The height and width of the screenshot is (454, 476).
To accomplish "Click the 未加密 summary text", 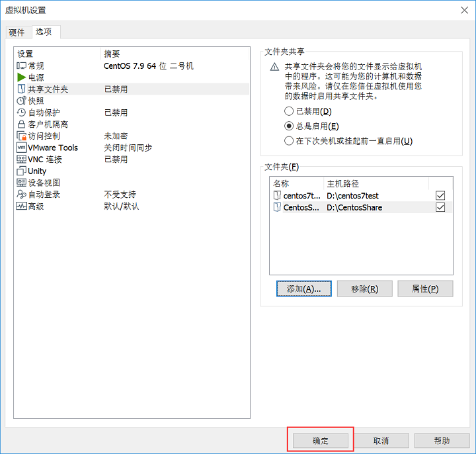I will coord(116,136).
